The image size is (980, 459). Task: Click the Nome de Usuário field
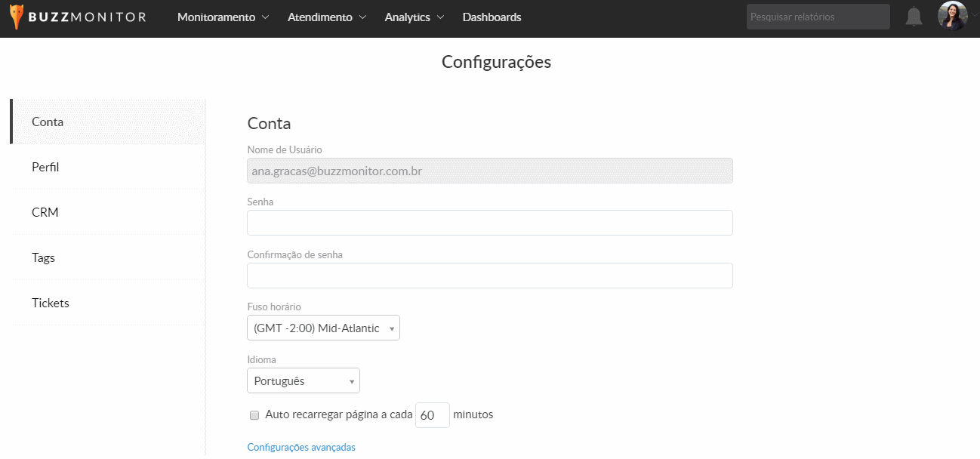[x=489, y=171]
